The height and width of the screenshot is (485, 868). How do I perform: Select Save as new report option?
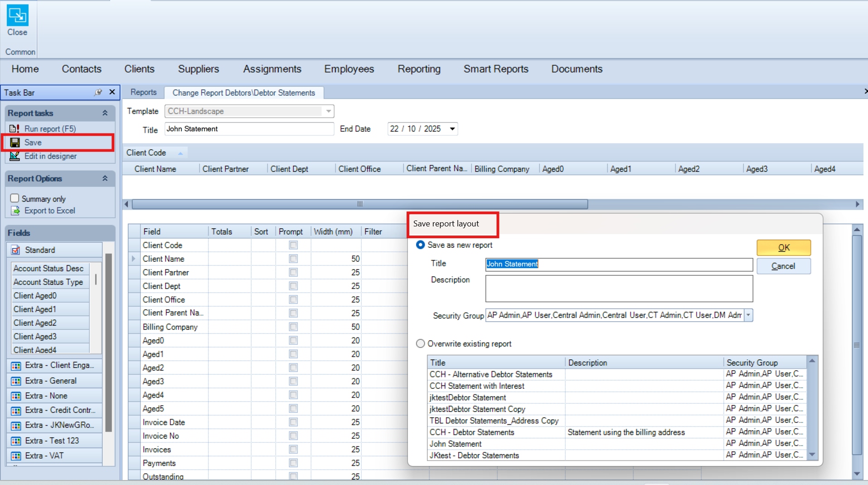click(x=421, y=245)
